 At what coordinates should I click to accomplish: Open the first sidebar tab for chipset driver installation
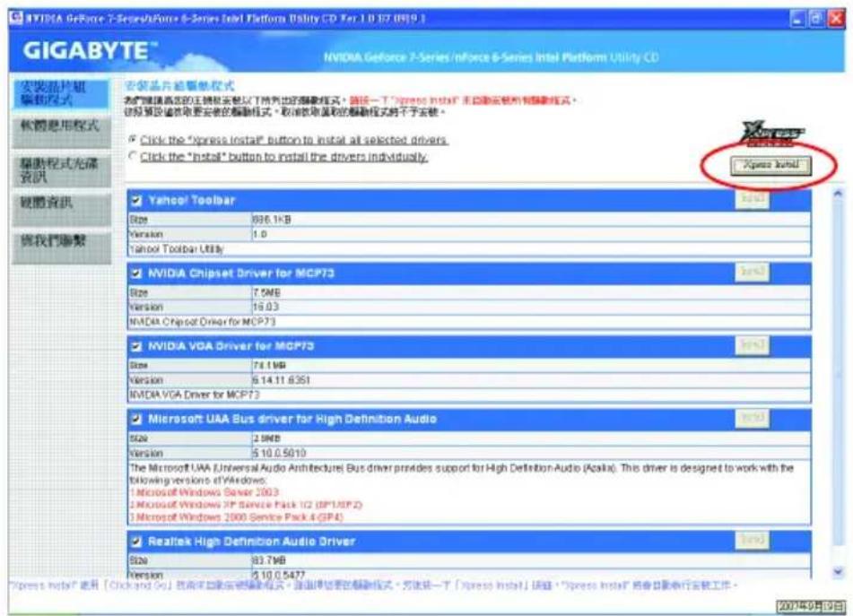tap(61, 93)
